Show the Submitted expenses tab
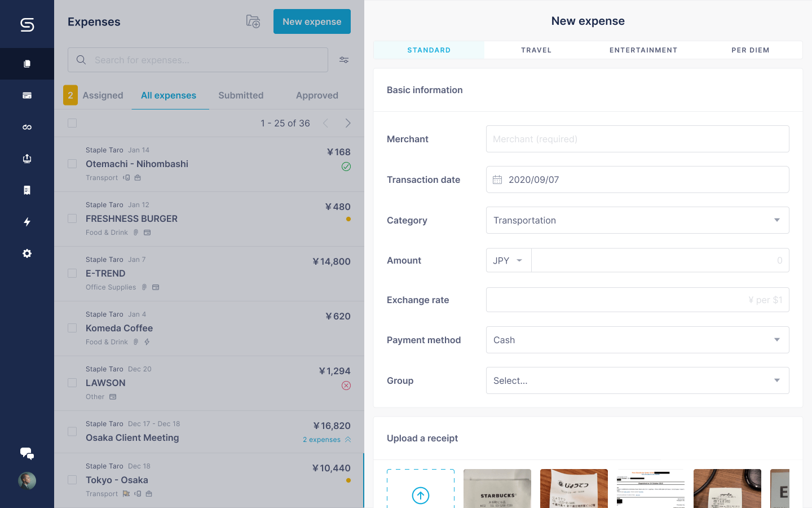 click(x=241, y=95)
